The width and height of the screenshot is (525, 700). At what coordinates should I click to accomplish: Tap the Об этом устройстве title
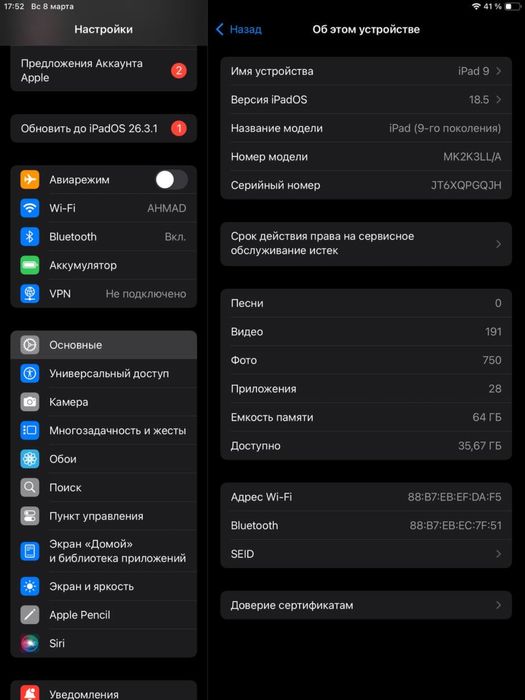tap(366, 29)
